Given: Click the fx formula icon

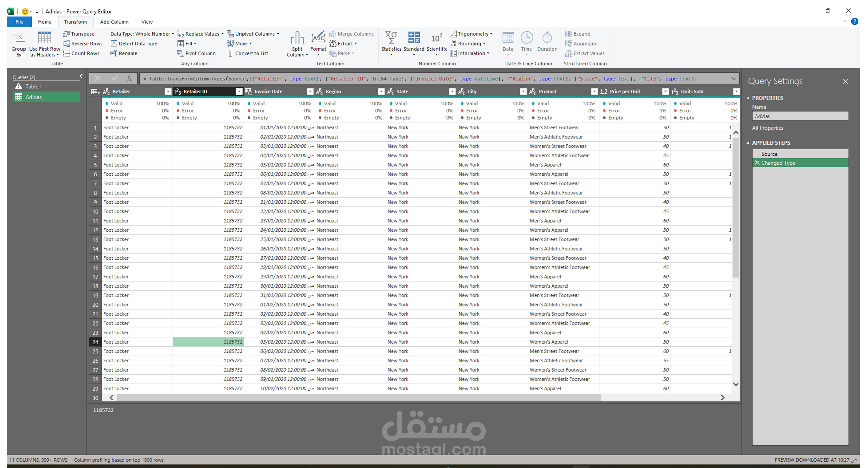Looking at the screenshot, I should click(129, 79).
